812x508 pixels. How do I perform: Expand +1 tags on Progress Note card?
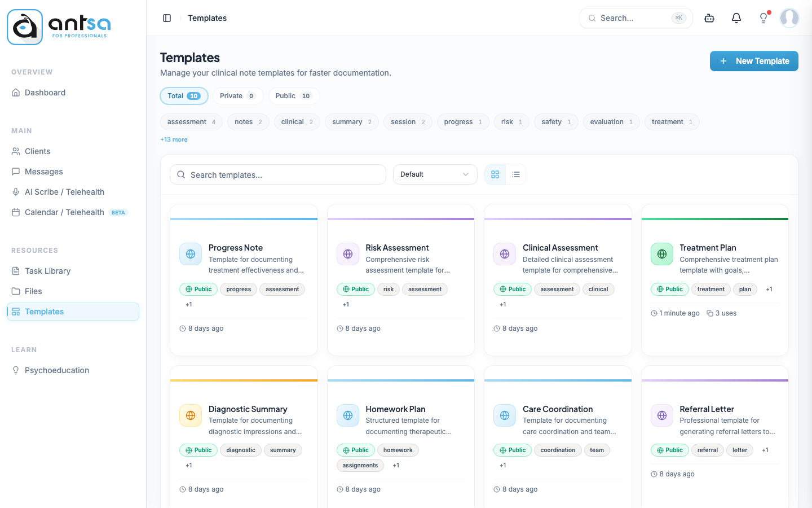point(189,305)
